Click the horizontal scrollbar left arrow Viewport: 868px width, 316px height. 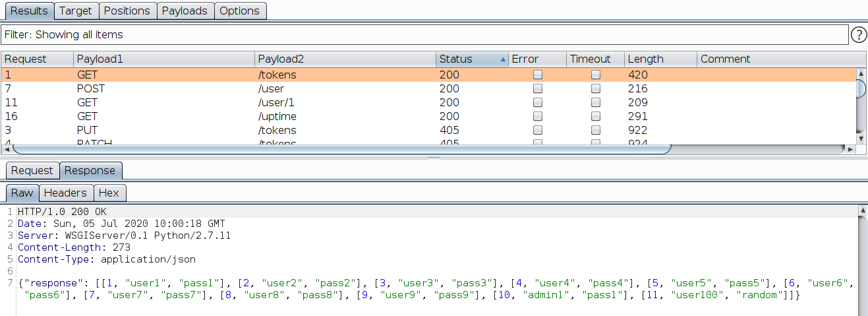pyautogui.click(x=6, y=149)
